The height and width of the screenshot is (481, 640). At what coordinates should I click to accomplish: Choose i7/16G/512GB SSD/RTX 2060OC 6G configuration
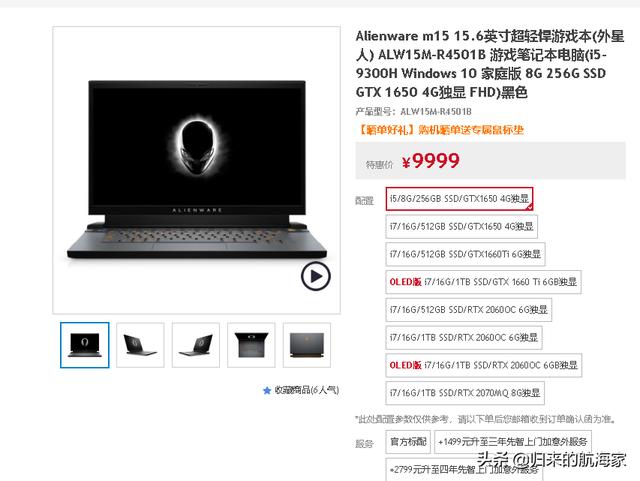(x=469, y=310)
